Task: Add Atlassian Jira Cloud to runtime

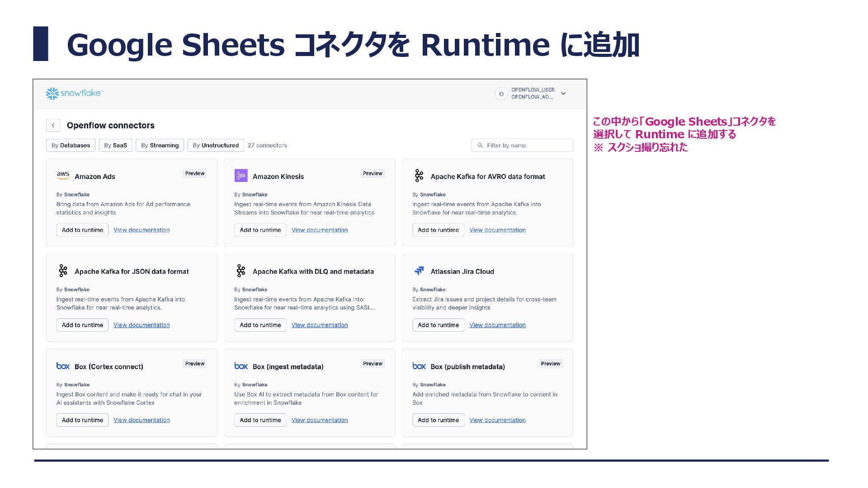Action: coord(438,325)
